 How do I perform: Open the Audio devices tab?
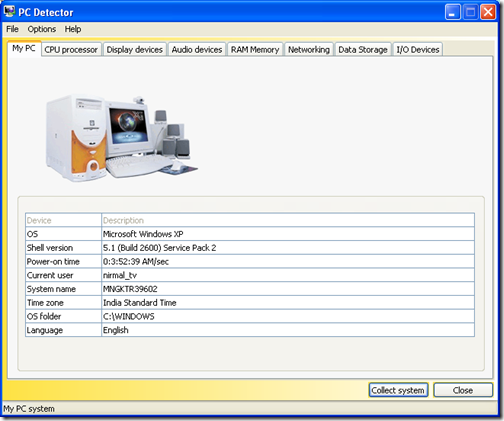coord(197,50)
